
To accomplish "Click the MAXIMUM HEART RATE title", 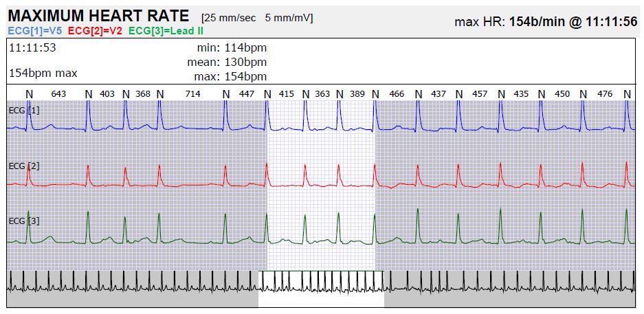I will [98, 16].
